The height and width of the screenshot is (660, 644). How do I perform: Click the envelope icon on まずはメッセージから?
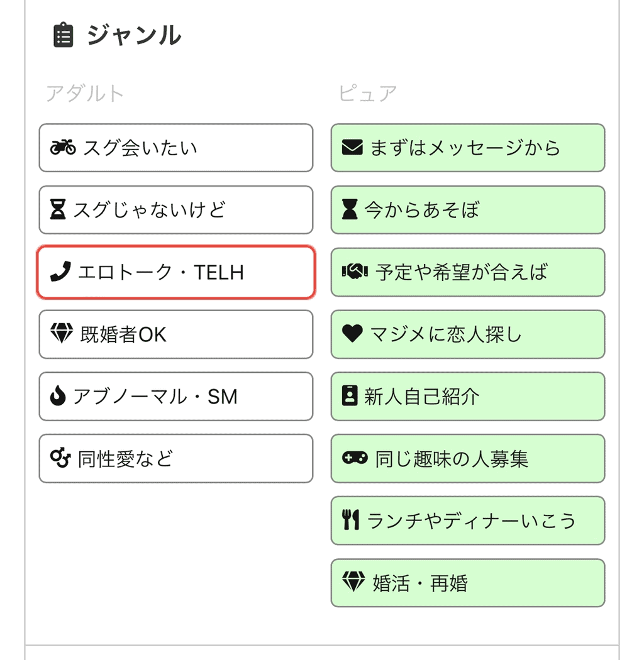click(x=351, y=148)
